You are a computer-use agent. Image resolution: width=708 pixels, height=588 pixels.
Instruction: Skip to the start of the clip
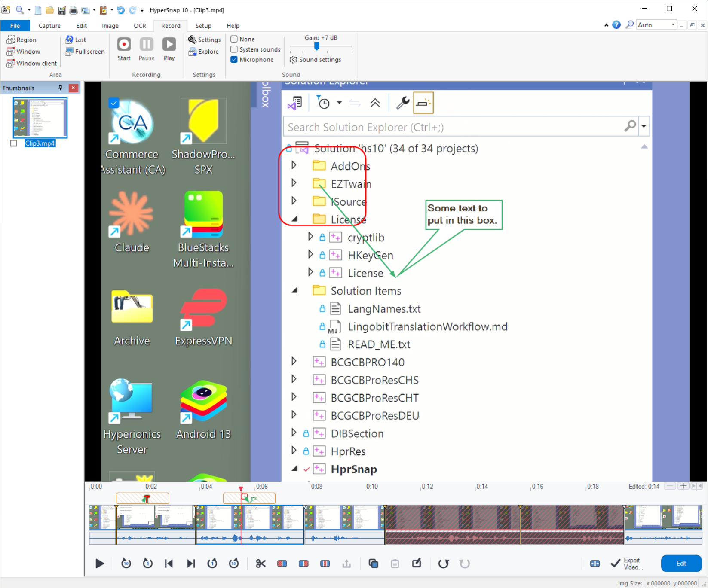click(169, 563)
